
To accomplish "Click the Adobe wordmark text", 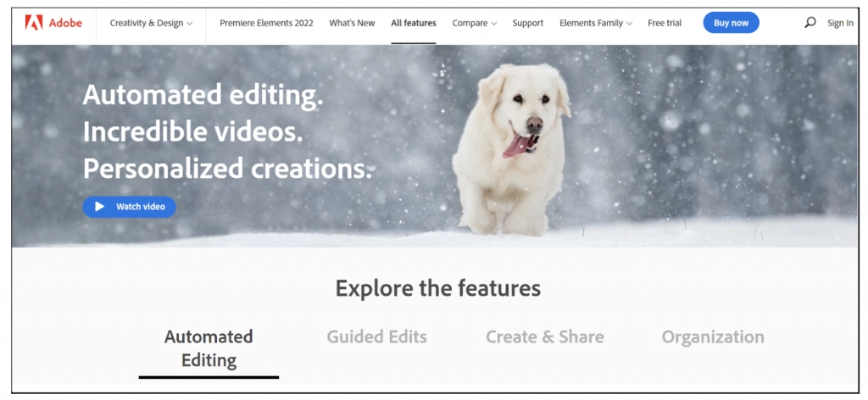I will coord(65,23).
